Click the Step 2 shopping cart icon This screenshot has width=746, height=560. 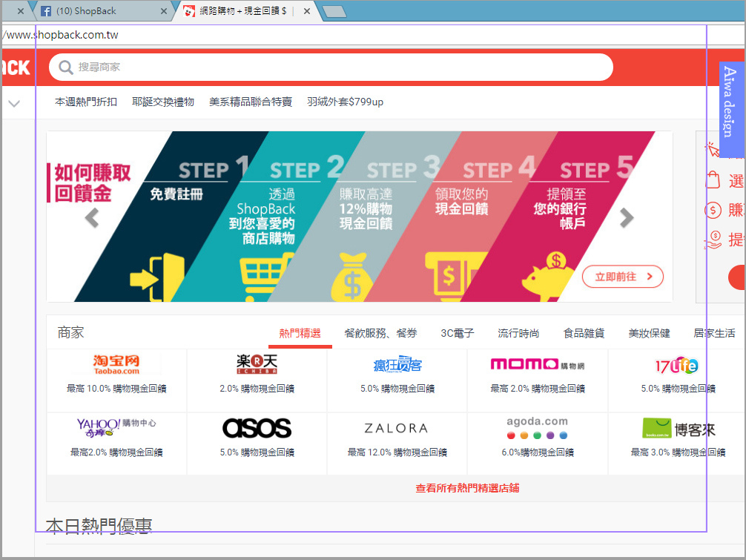(266, 277)
